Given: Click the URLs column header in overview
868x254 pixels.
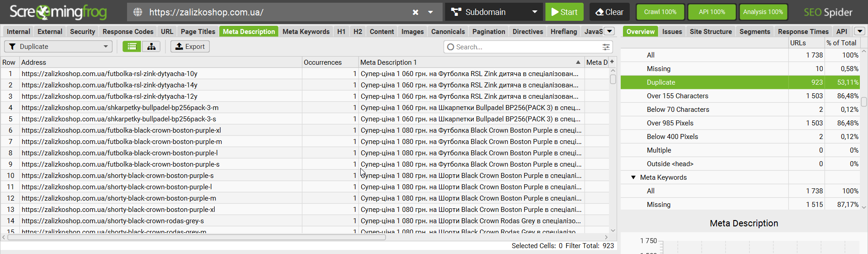Looking at the screenshot, I should click(x=807, y=43).
